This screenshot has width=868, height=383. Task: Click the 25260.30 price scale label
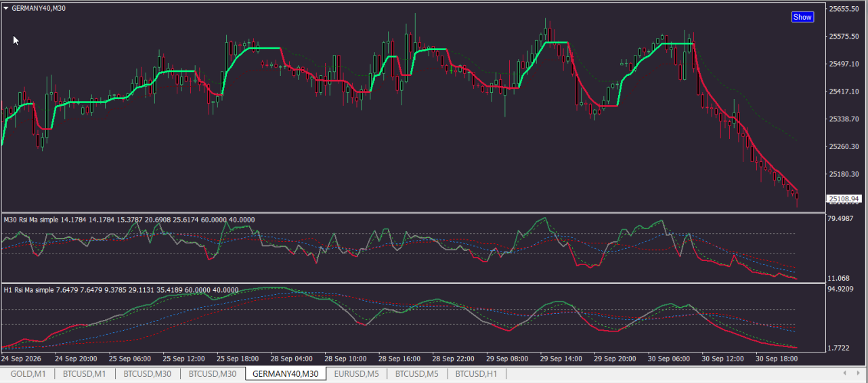tap(844, 146)
